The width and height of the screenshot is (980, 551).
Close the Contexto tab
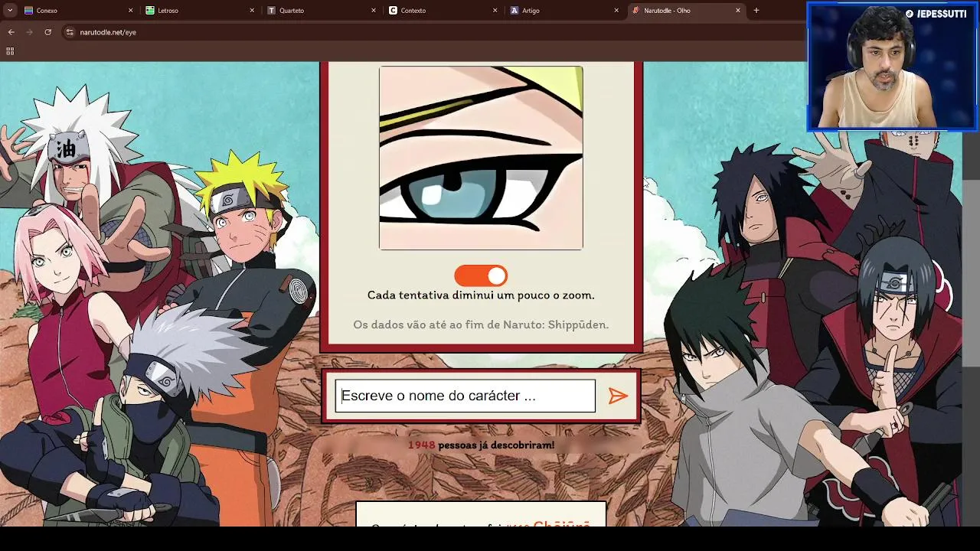[495, 11]
